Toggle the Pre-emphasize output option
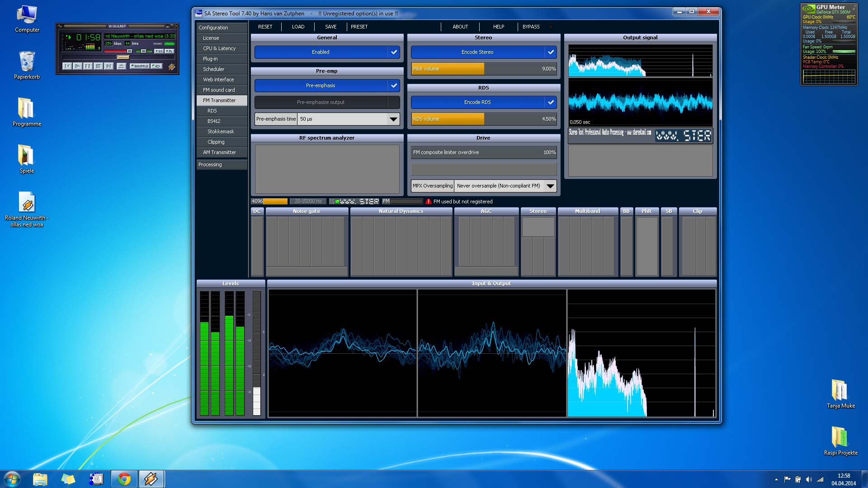The image size is (868, 488). [327, 102]
